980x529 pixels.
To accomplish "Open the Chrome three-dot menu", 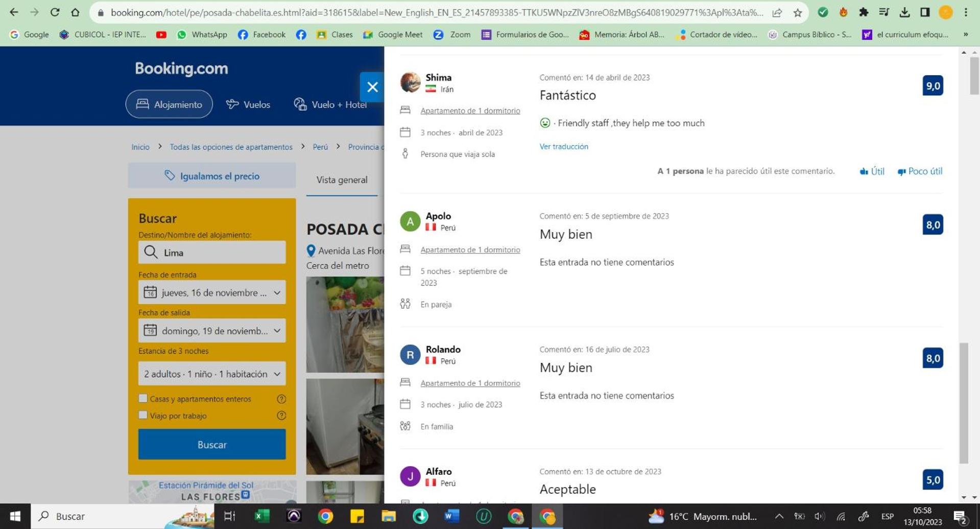I will [x=966, y=12].
